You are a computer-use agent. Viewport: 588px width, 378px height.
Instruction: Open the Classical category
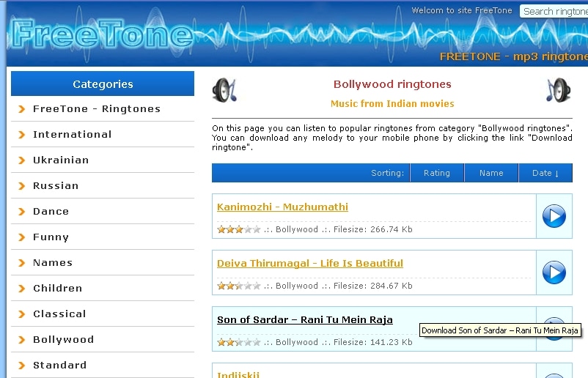[x=59, y=314]
